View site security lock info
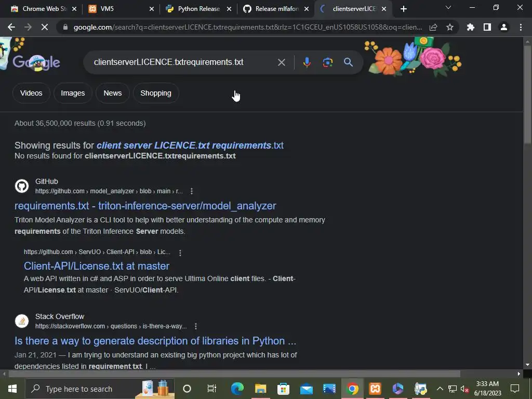This screenshot has width=532, height=399. coord(65,27)
